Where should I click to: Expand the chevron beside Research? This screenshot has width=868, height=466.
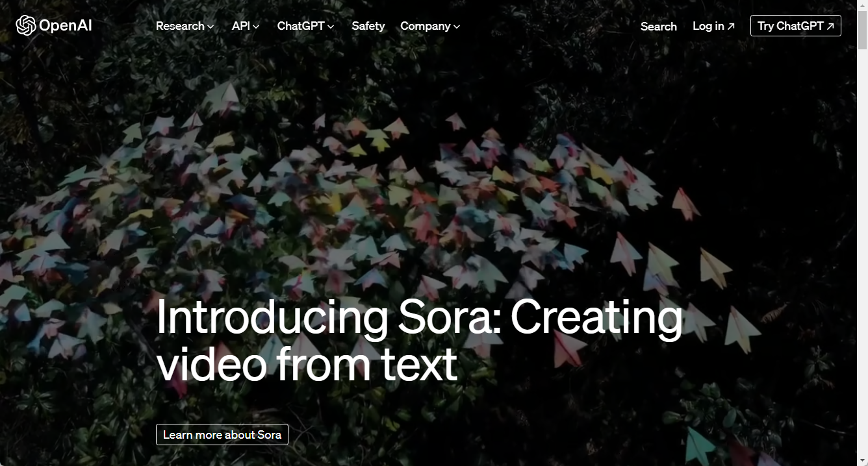[211, 27]
